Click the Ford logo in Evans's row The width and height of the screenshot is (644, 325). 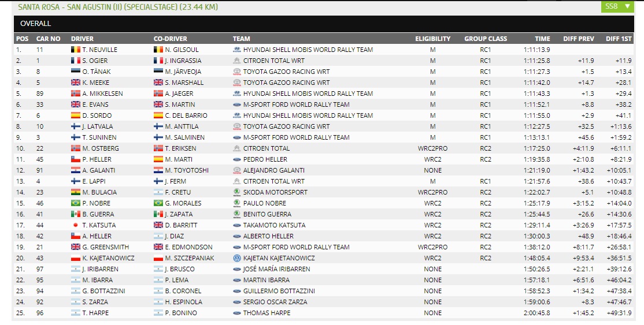pos(236,104)
